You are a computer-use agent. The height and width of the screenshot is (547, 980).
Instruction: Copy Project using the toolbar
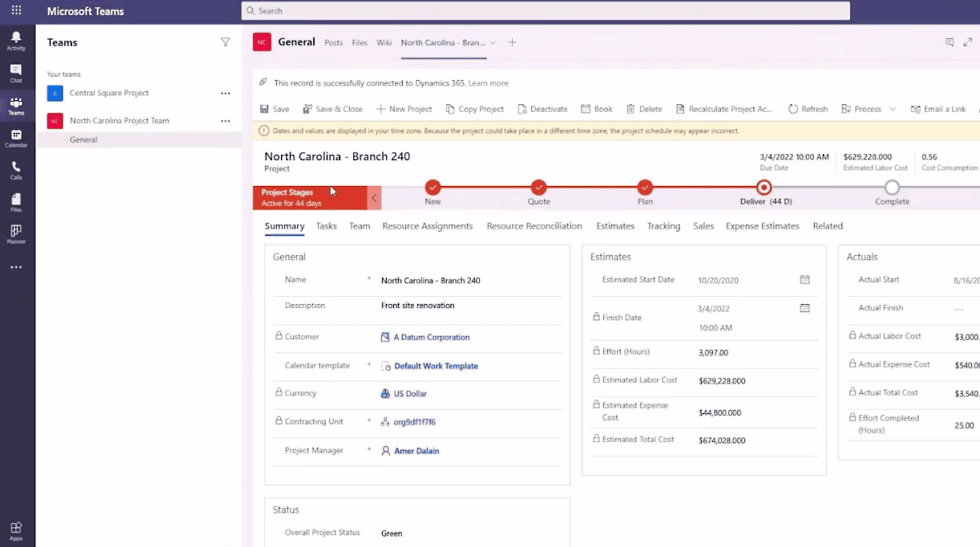pos(475,109)
